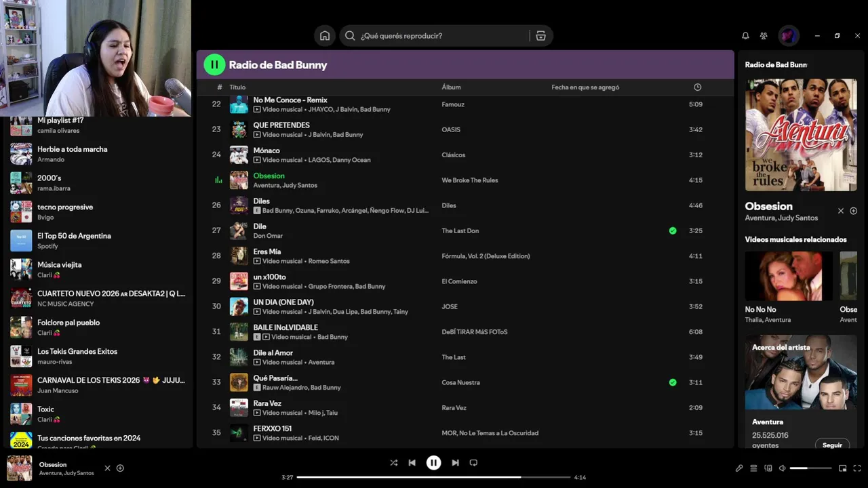Click the Eres Mía track
This screenshot has width=868, height=488.
click(x=267, y=252)
